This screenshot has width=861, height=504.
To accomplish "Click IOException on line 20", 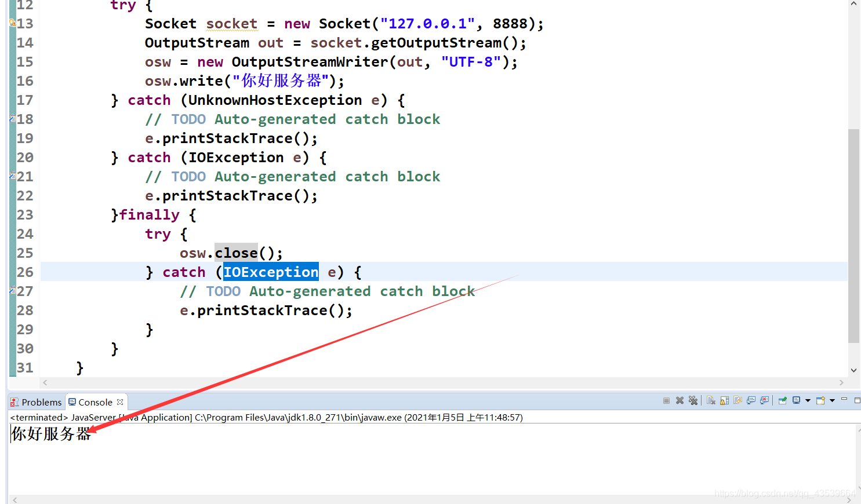I will click(236, 158).
